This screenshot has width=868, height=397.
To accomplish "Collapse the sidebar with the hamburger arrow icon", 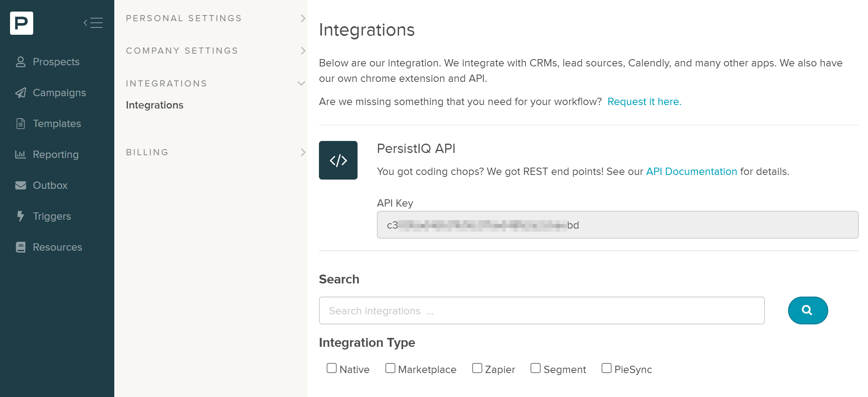I will coord(93,23).
